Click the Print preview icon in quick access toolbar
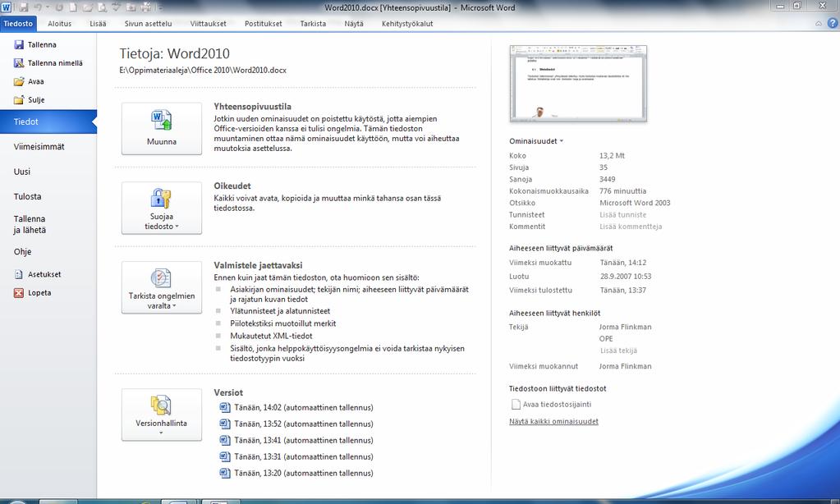The width and height of the screenshot is (840, 504). click(102, 7)
